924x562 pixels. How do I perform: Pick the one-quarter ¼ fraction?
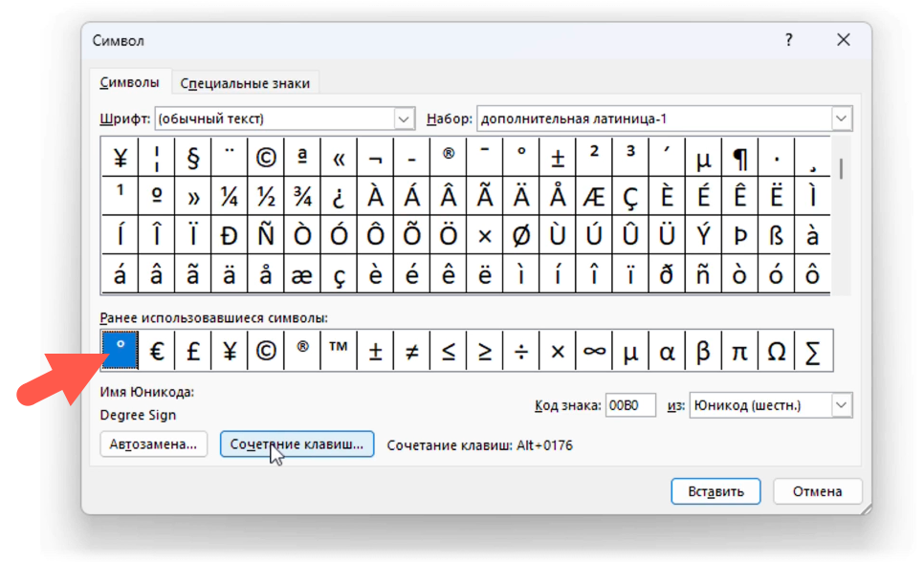(x=230, y=196)
